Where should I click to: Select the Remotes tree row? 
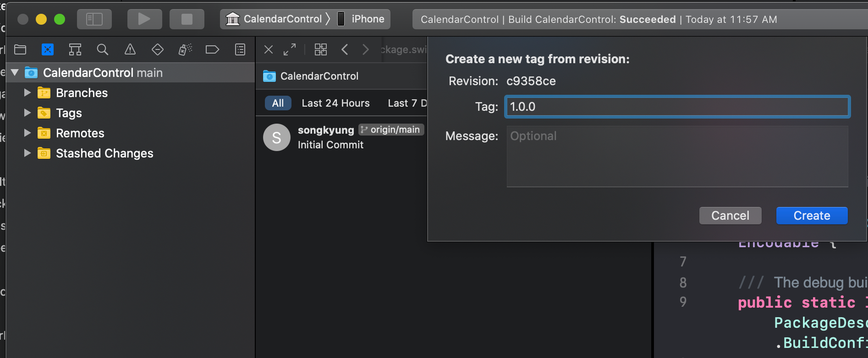130,133
